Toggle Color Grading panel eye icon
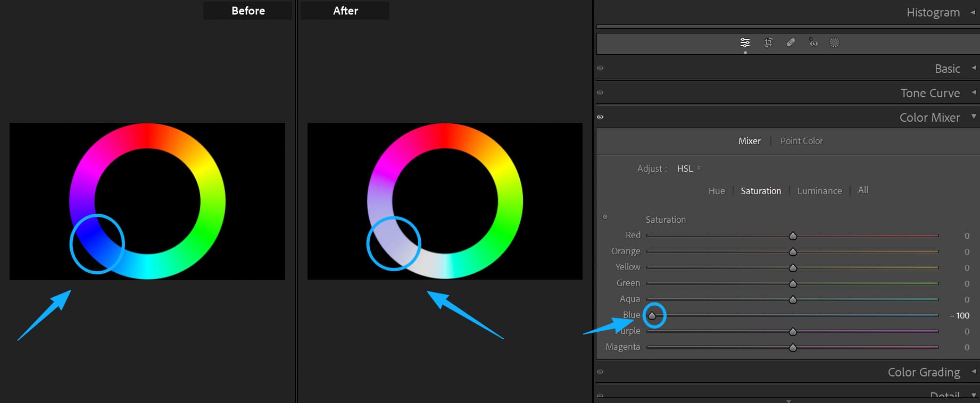The height and width of the screenshot is (403, 980). click(x=600, y=372)
